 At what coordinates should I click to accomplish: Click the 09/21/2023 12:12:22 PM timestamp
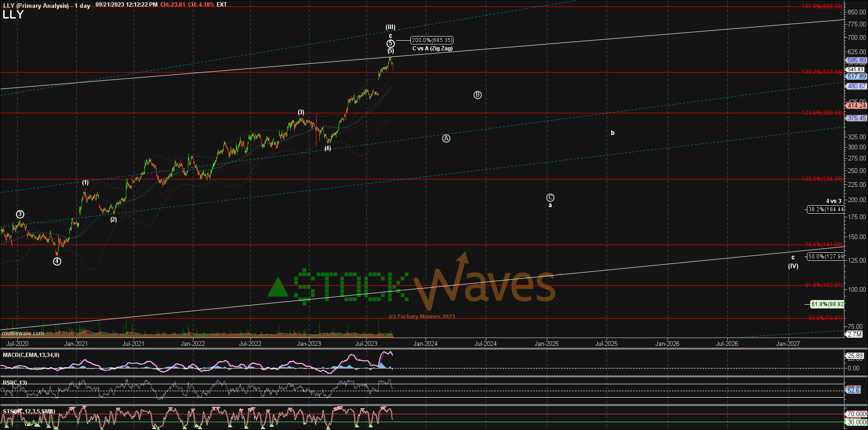pos(126,5)
